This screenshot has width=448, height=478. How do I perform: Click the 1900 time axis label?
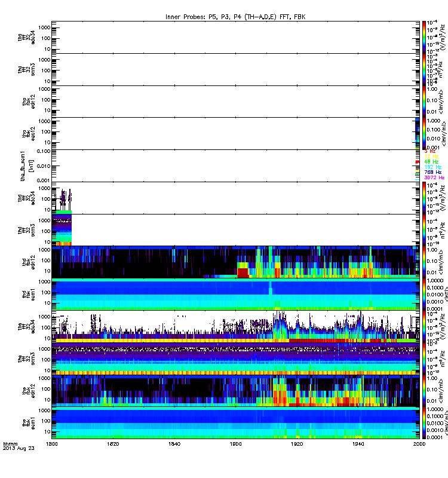[x=235, y=444]
